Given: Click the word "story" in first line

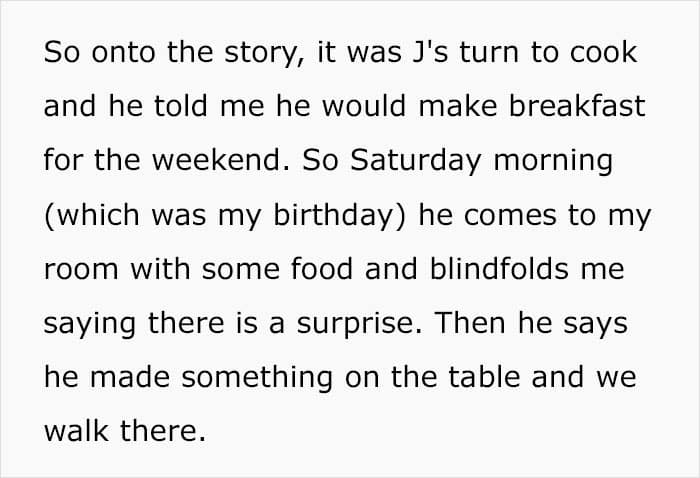Looking at the screenshot, I should click(264, 54).
